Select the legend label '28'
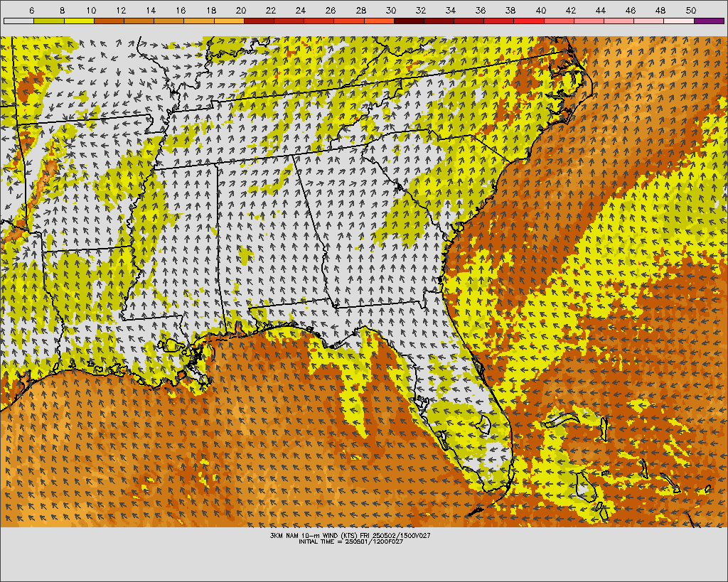728x582 pixels. [x=360, y=10]
